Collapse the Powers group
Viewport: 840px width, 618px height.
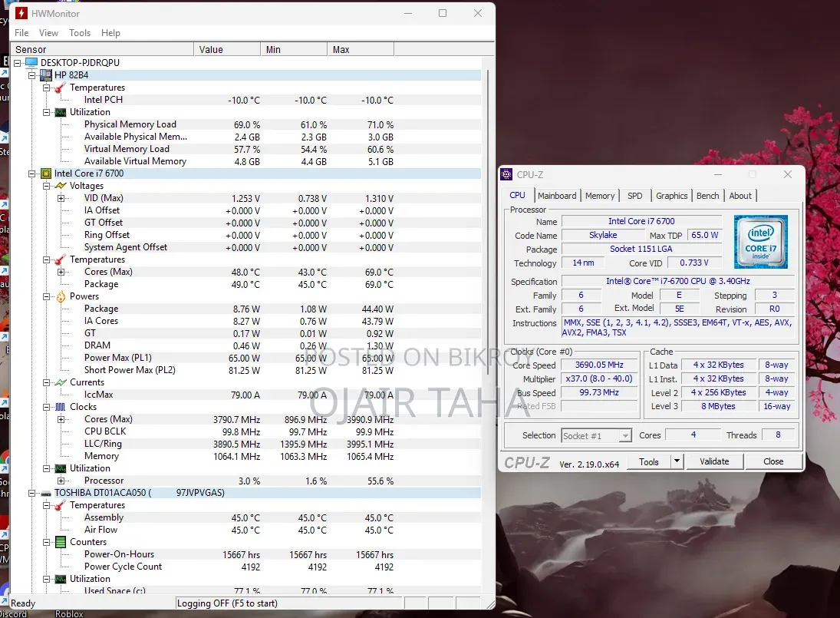click(x=47, y=296)
